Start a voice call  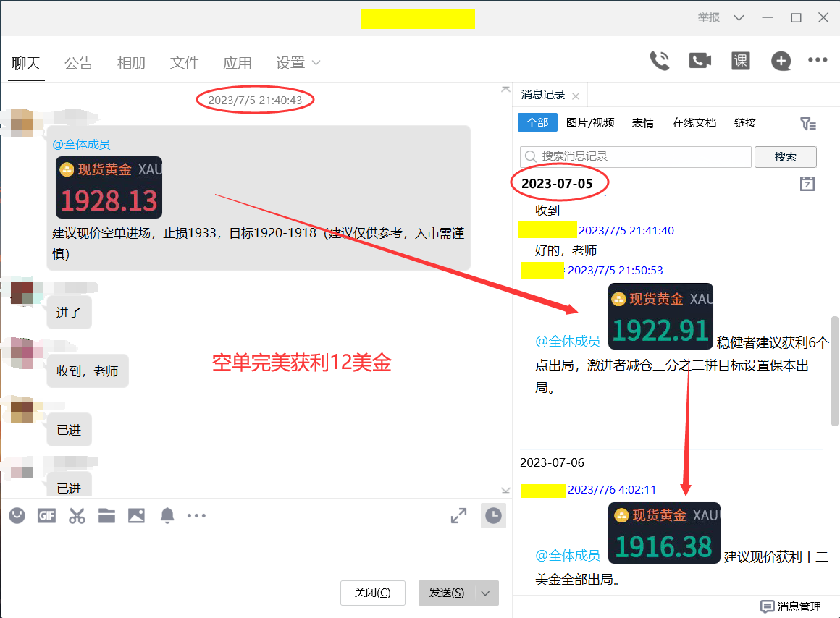click(x=660, y=61)
